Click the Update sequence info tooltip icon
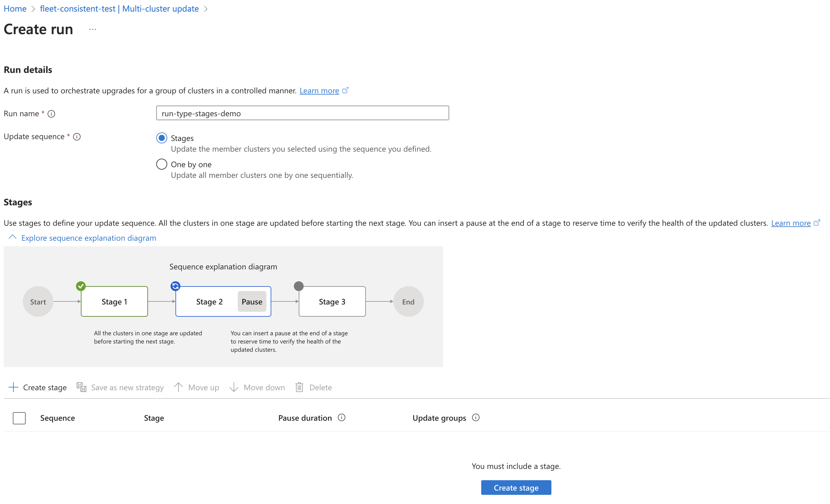Viewport: 830px width, 504px height. click(x=78, y=137)
